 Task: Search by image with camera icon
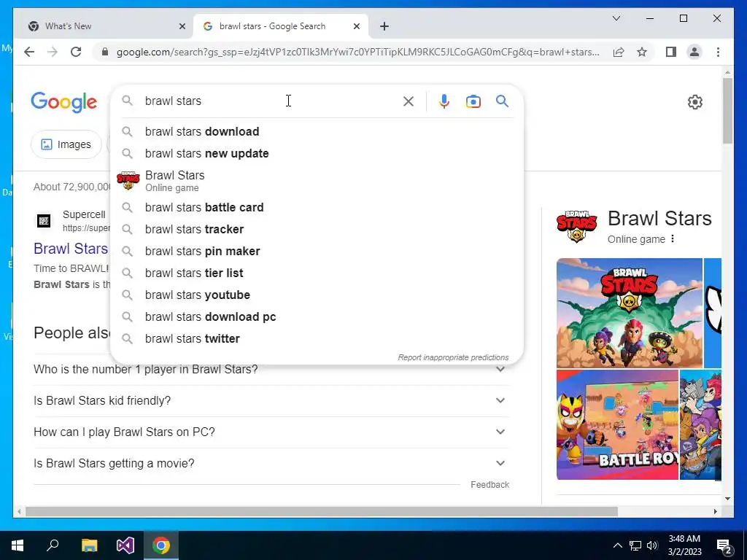click(473, 101)
